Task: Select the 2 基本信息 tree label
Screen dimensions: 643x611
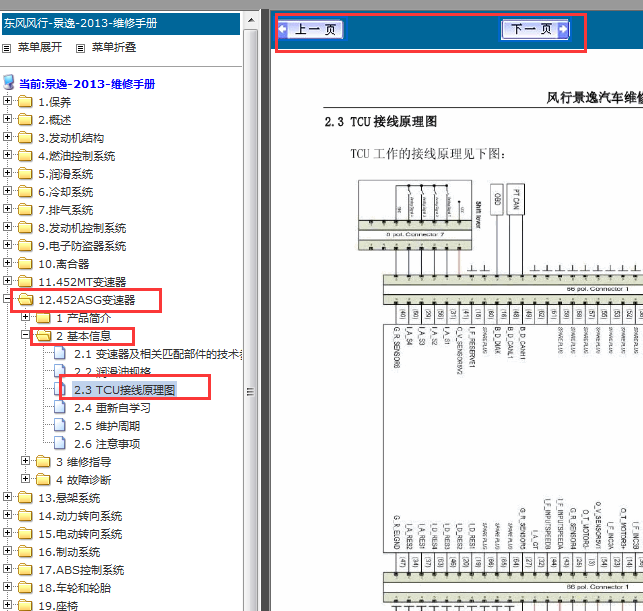Action: click(84, 336)
